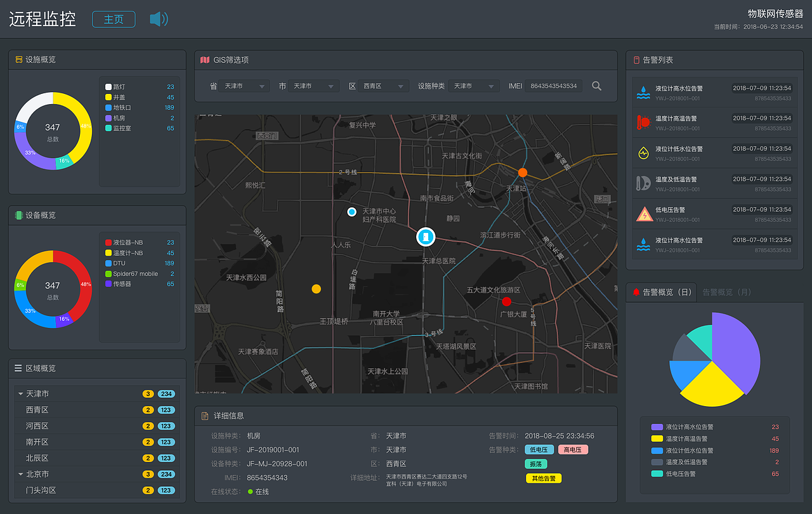Collapse the 天津市 tree node arrow
Screen dimensions: 812x514
[x=20, y=394]
